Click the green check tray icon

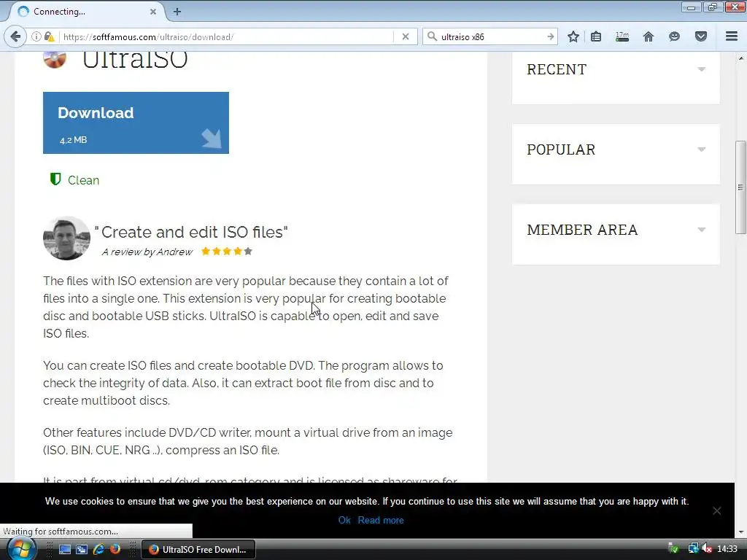[673, 549]
